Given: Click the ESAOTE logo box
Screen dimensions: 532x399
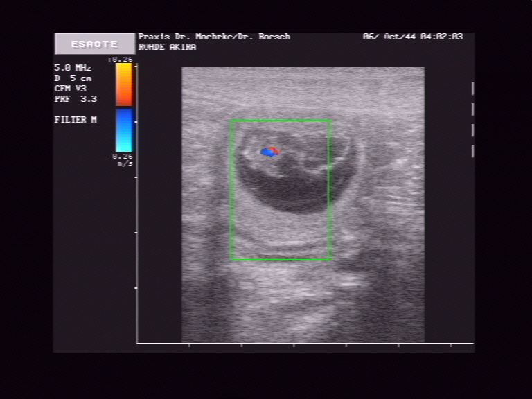Looking at the screenshot, I should 95,44.
